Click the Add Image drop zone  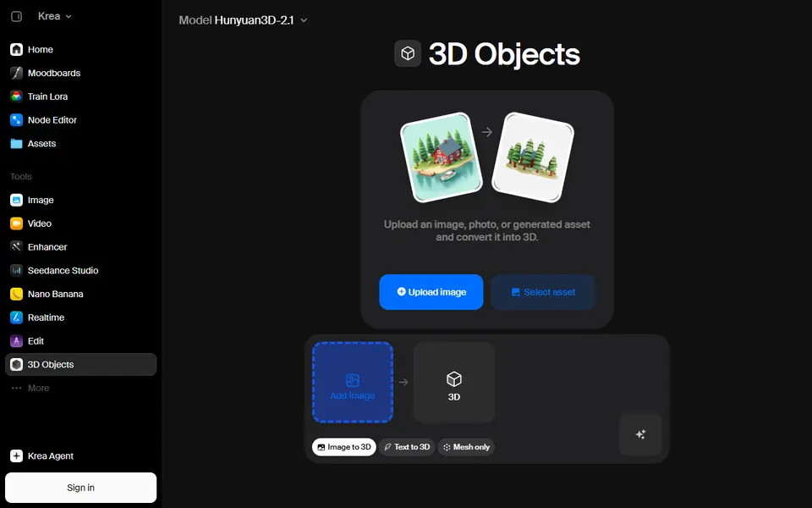[x=353, y=383]
